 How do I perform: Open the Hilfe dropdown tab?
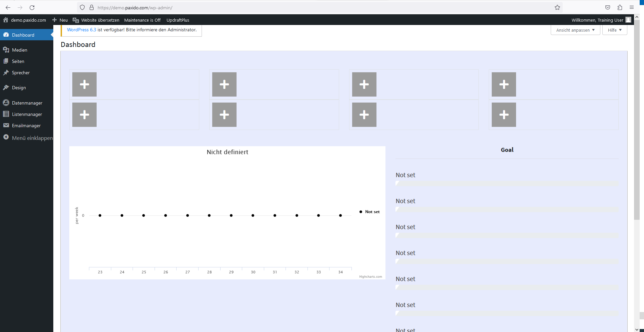(x=614, y=30)
